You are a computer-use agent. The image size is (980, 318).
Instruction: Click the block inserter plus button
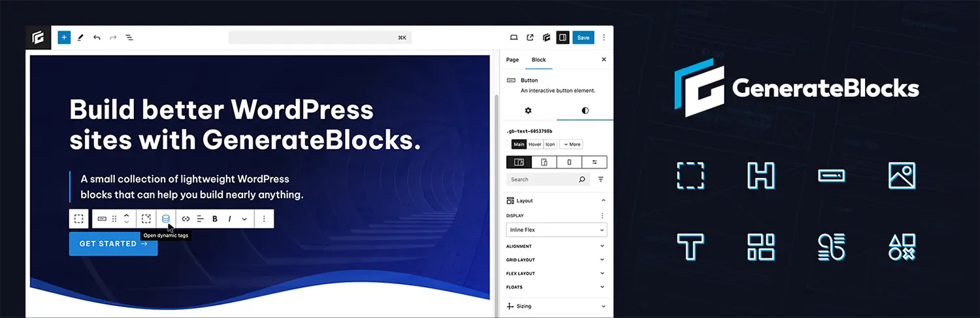coord(64,37)
